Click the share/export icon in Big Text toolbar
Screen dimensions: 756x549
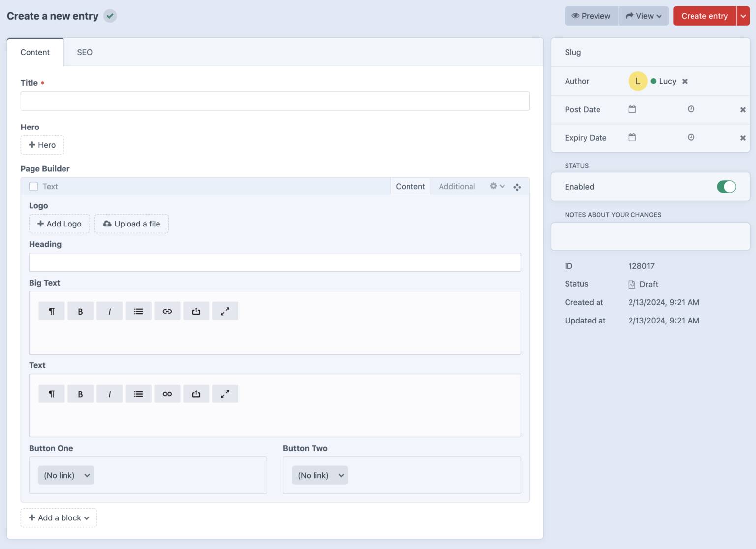(196, 311)
